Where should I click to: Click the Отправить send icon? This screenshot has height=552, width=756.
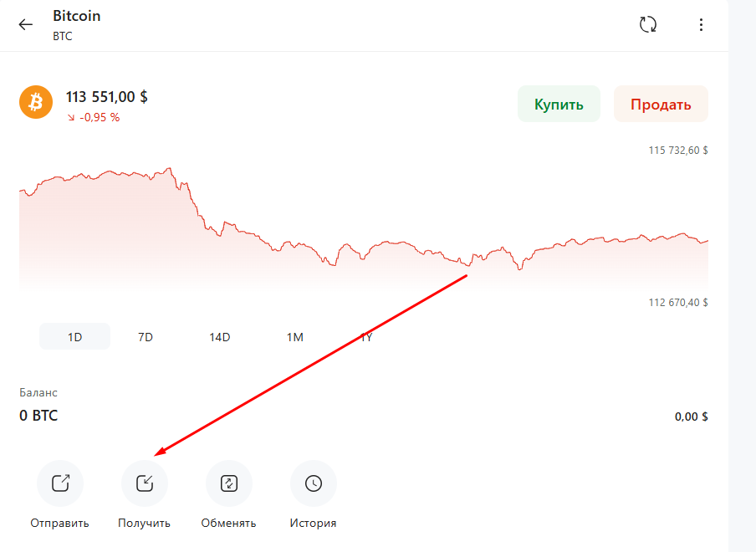[60, 483]
